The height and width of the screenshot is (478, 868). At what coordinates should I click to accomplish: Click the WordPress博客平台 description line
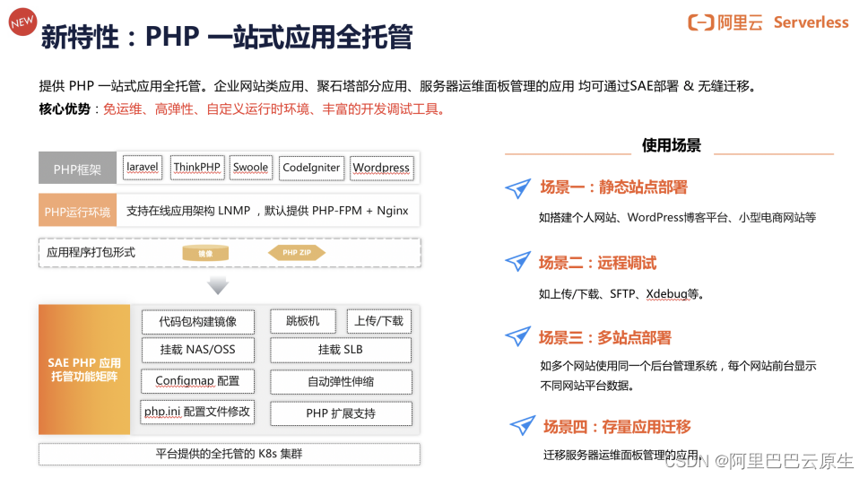pos(678,218)
